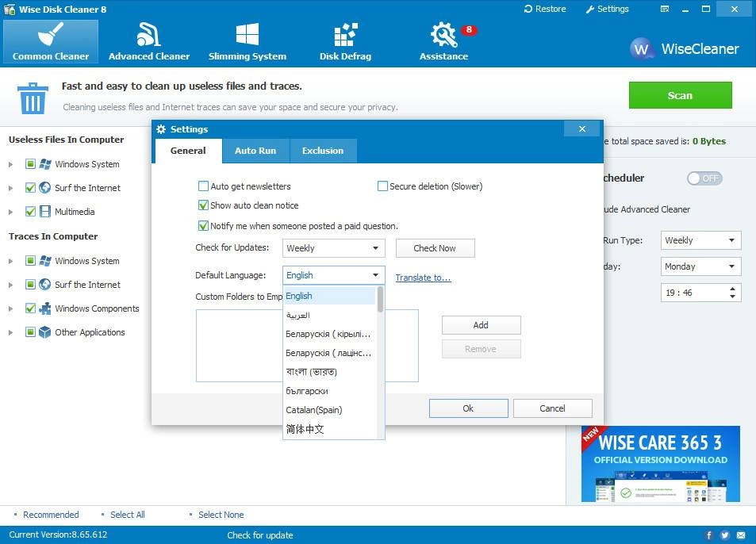
Task: Open the Advanced Cleaner section
Action: point(149,42)
